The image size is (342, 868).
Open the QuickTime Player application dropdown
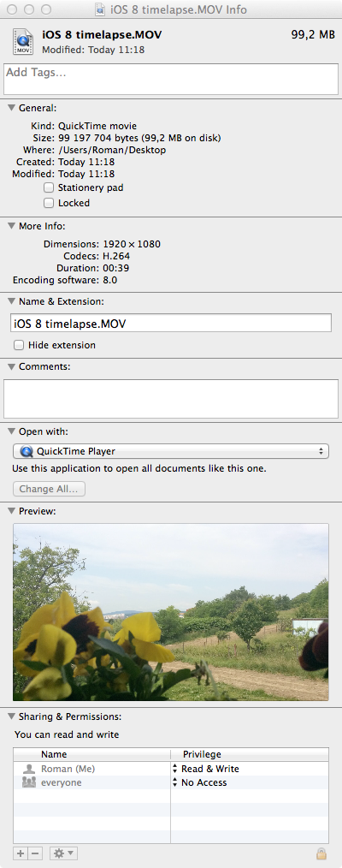tap(171, 451)
